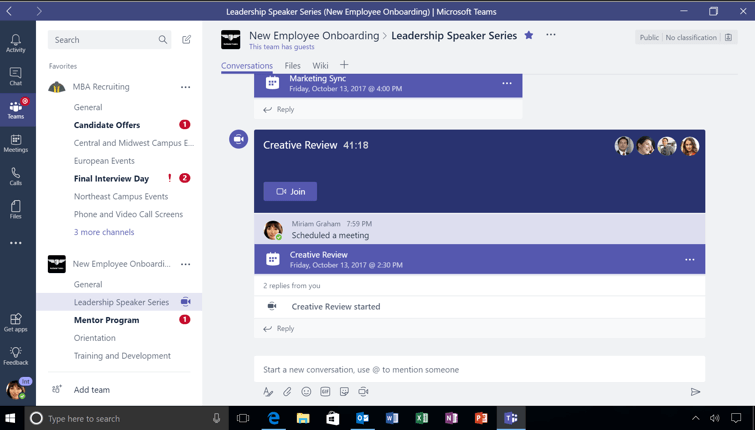Click the This team has guests link
The width and height of the screenshot is (755, 430).
282,47
